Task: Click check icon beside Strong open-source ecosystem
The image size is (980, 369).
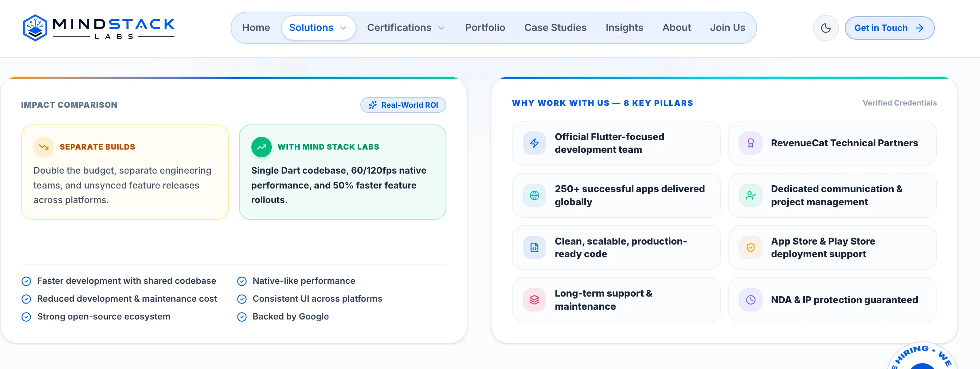Action: 26,317
